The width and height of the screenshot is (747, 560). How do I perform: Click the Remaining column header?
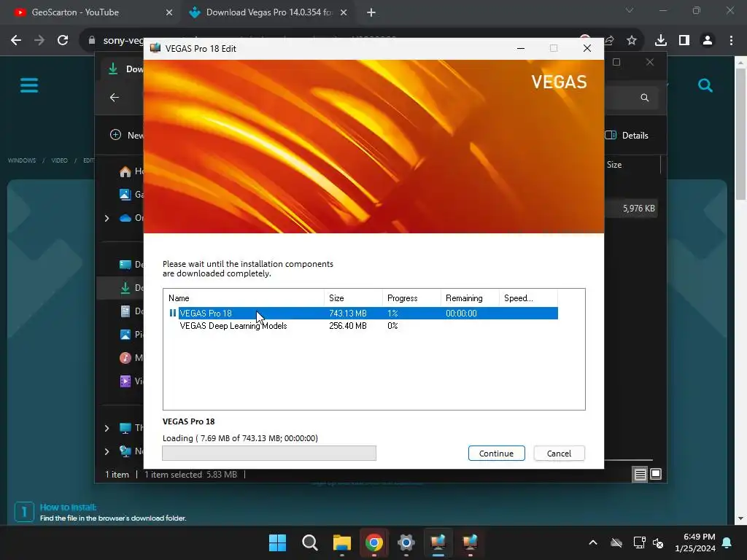pyautogui.click(x=470, y=298)
